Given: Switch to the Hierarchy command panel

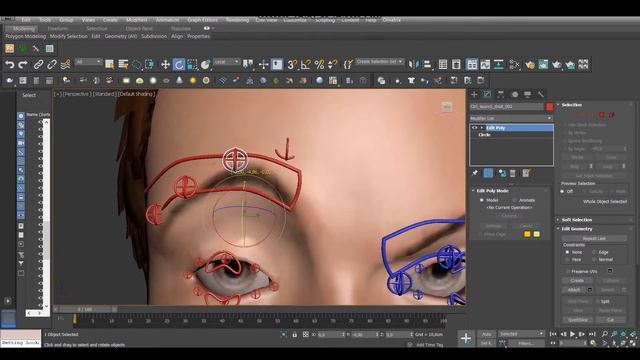Looking at the screenshot, I should 501,94.
